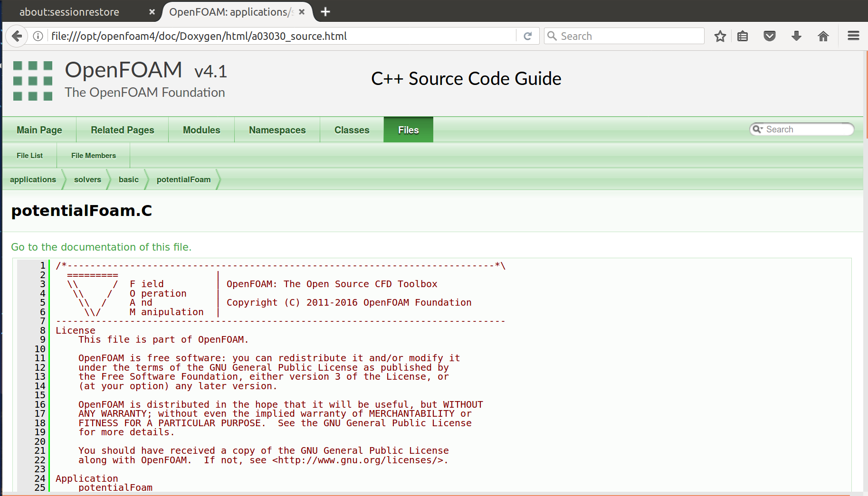Focus the browser Search field

(x=624, y=36)
